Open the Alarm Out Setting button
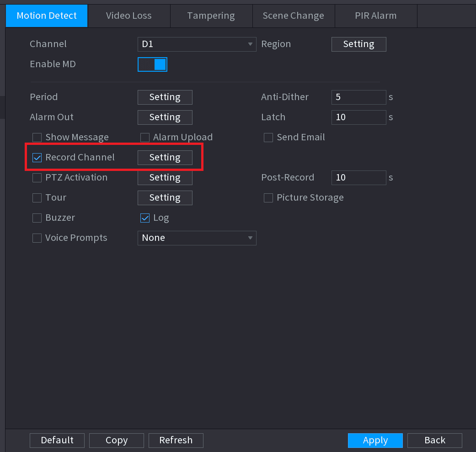476x452 pixels. pyautogui.click(x=165, y=117)
